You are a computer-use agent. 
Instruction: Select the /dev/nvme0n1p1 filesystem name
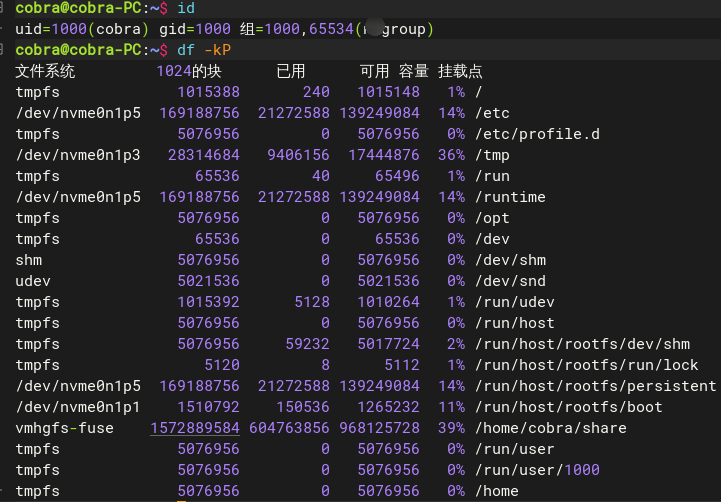(78, 407)
